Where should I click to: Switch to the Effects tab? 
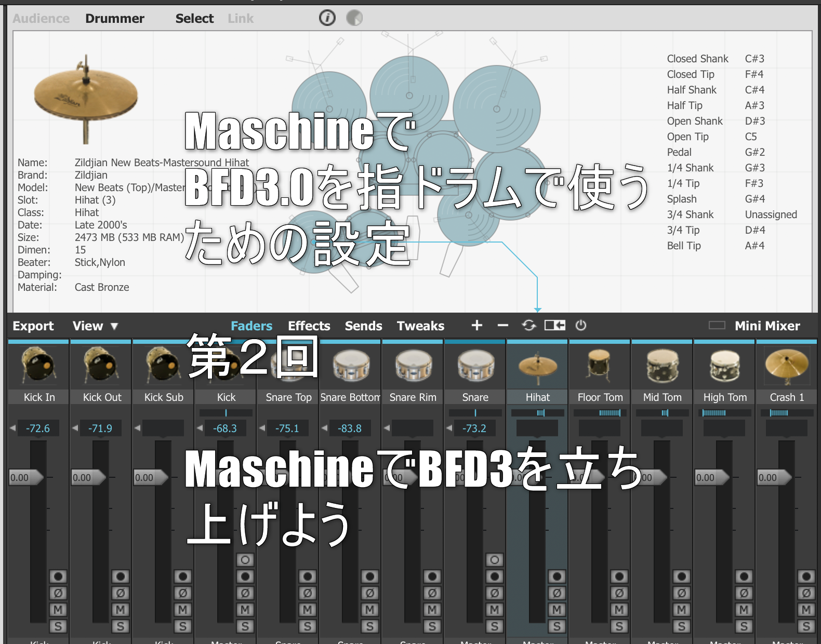click(x=309, y=326)
